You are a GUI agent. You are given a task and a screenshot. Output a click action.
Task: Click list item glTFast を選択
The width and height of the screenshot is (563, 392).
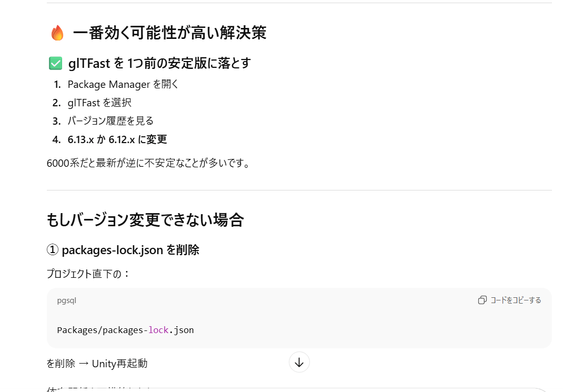coord(99,103)
